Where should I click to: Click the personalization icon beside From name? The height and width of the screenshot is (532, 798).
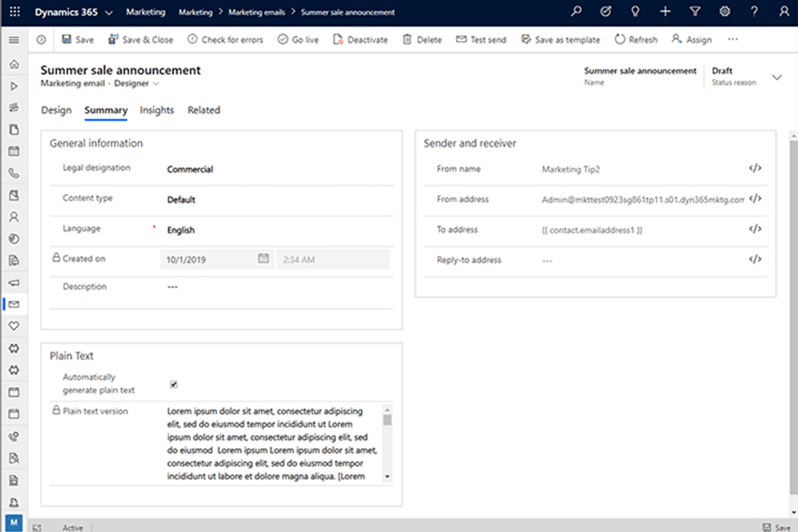point(755,169)
